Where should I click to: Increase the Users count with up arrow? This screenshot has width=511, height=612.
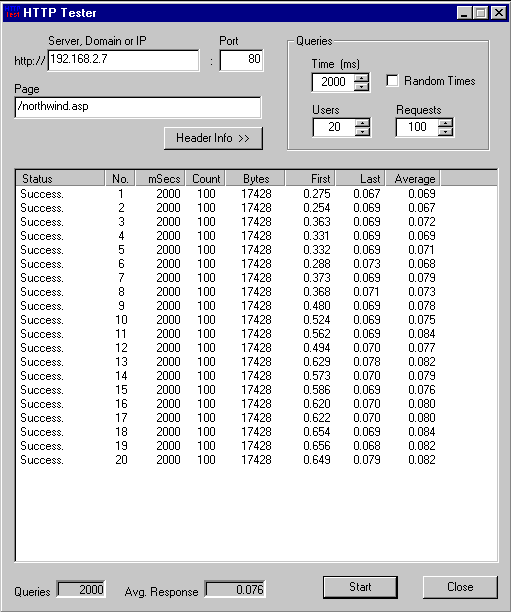coord(363,123)
